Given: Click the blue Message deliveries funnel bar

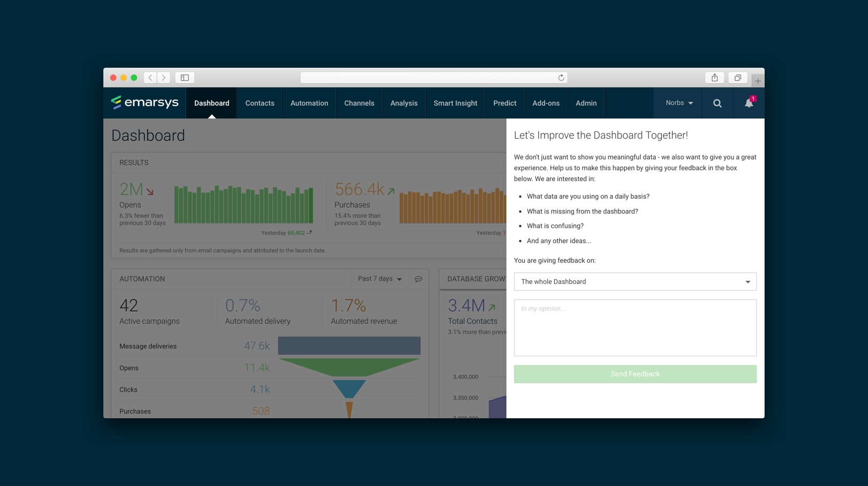Looking at the screenshot, I should point(349,346).
